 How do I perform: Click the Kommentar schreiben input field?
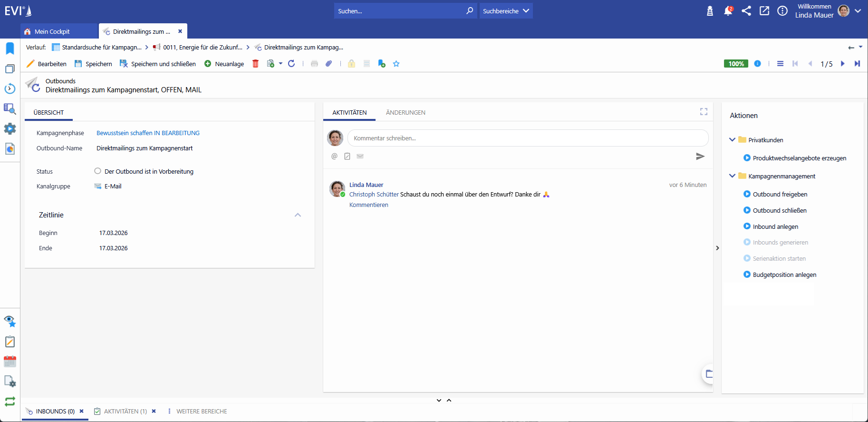click(528, 138)
